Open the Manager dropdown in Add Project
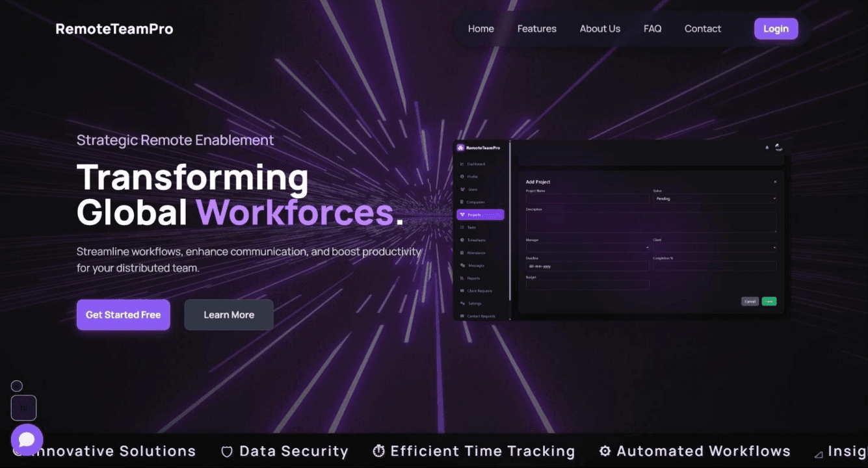This screenshot has height=468, width=868. (588, 248)
